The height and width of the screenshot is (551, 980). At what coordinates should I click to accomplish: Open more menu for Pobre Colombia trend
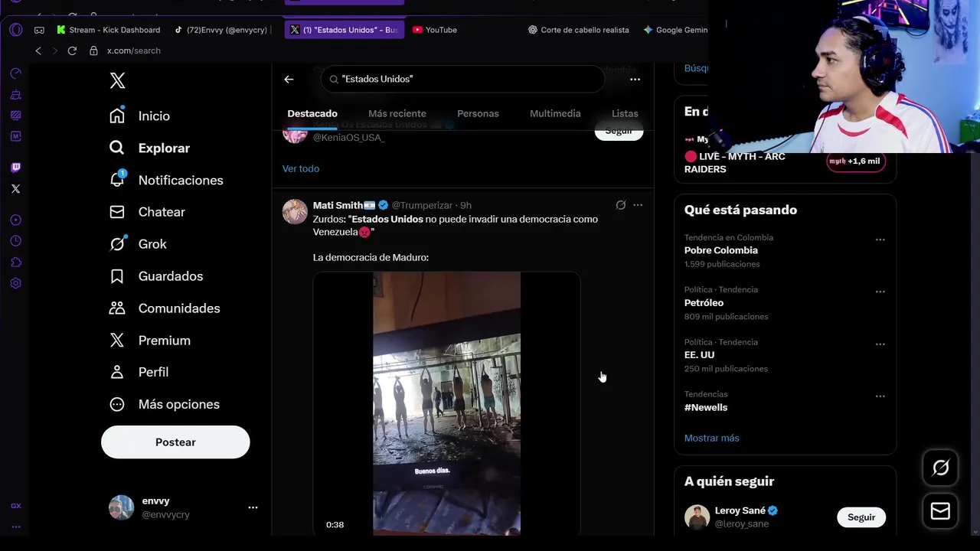click(x=880, y=240)
